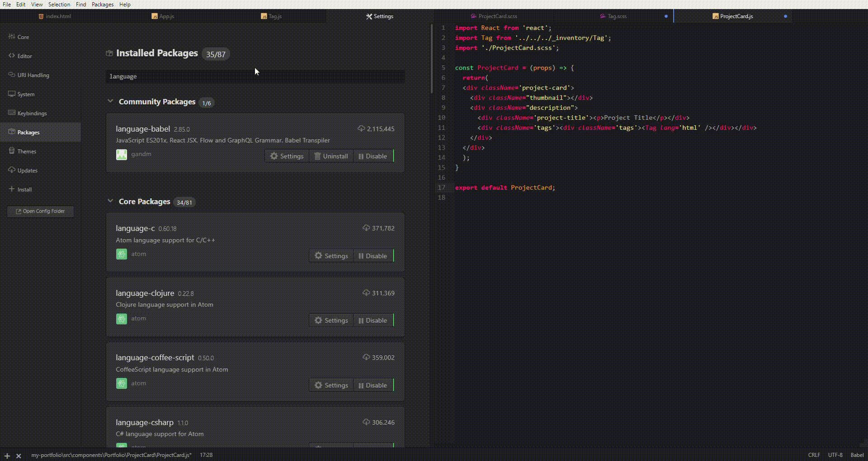Image resolution: width=868 pixels, height=461 pixels.
Task: Disable the language-c package
Action: 373,256
